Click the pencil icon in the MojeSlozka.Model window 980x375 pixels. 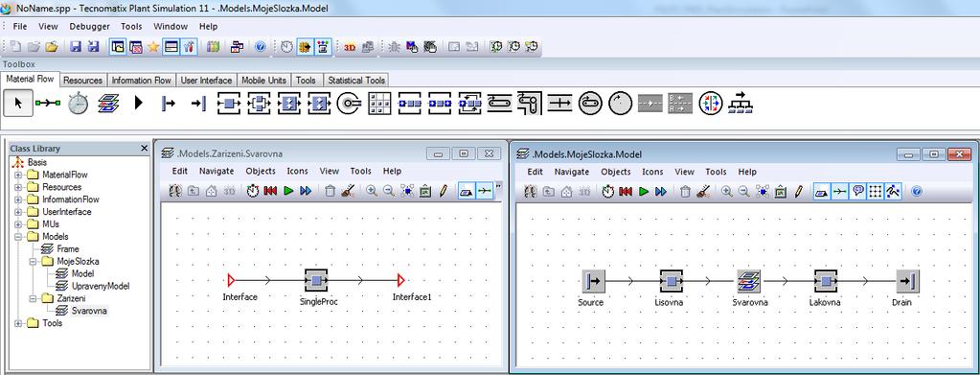point(798,192)
